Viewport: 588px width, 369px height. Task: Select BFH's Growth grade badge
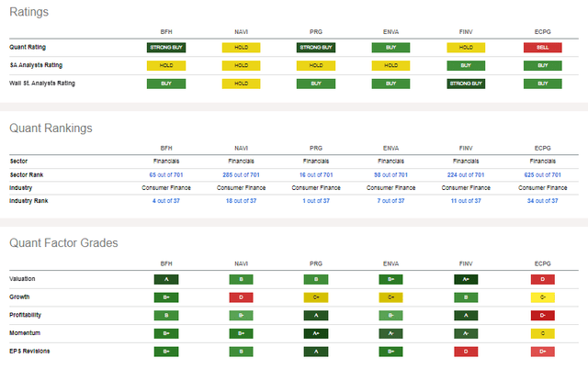(166, 297)
